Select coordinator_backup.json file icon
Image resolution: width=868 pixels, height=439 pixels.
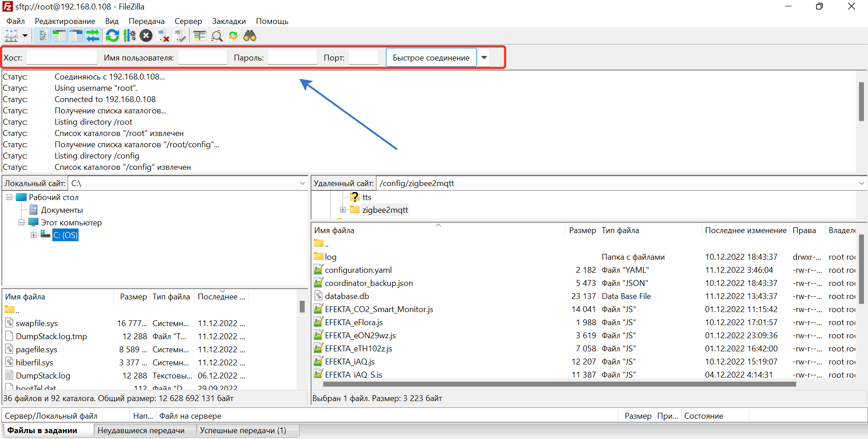[x=318, y=283]
